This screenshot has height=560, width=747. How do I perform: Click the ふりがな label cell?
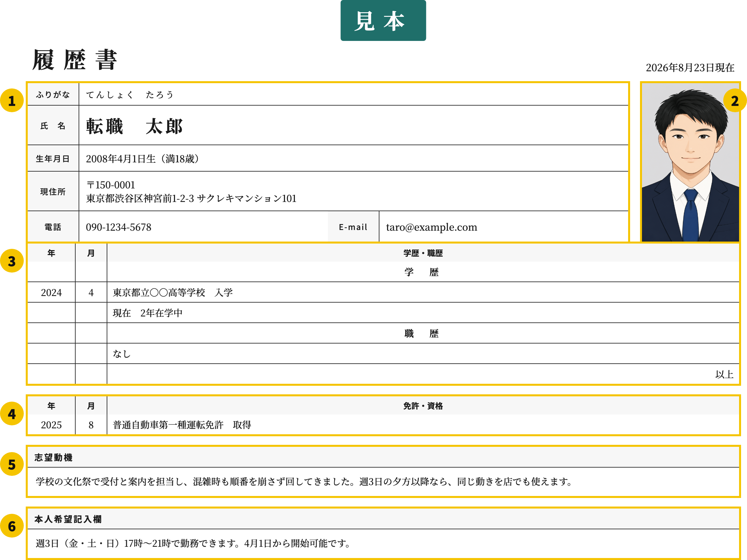pos(53,94)
